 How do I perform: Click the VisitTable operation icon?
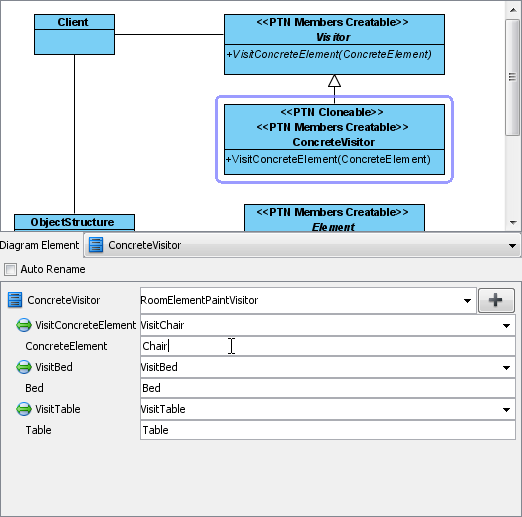pyautogui.click(x=24, y=409)
